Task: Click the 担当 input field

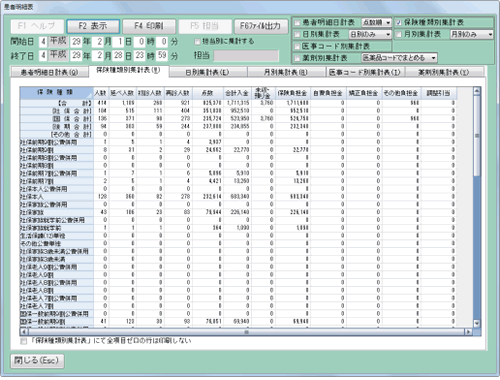Action: [x=246, y=56]
